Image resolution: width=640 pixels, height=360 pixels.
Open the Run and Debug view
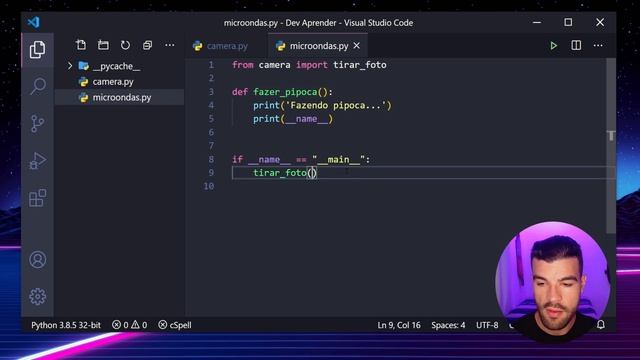tap(37, 161)
